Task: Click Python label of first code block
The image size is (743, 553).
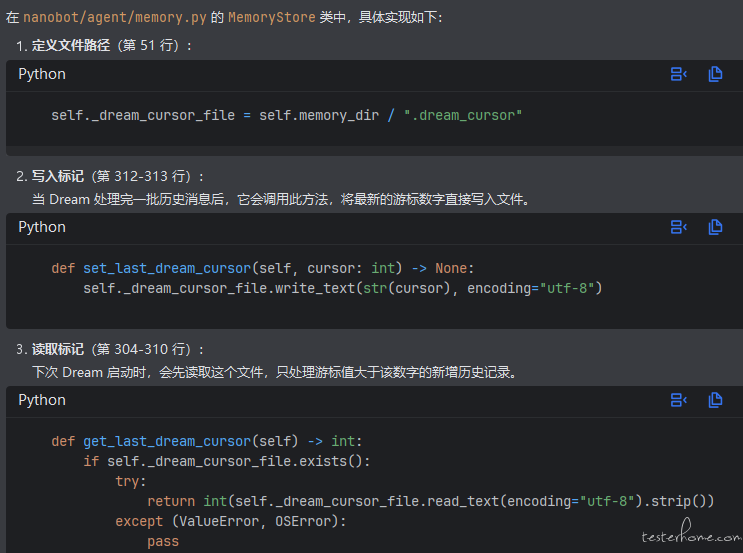Action: [x=42, y=74]
